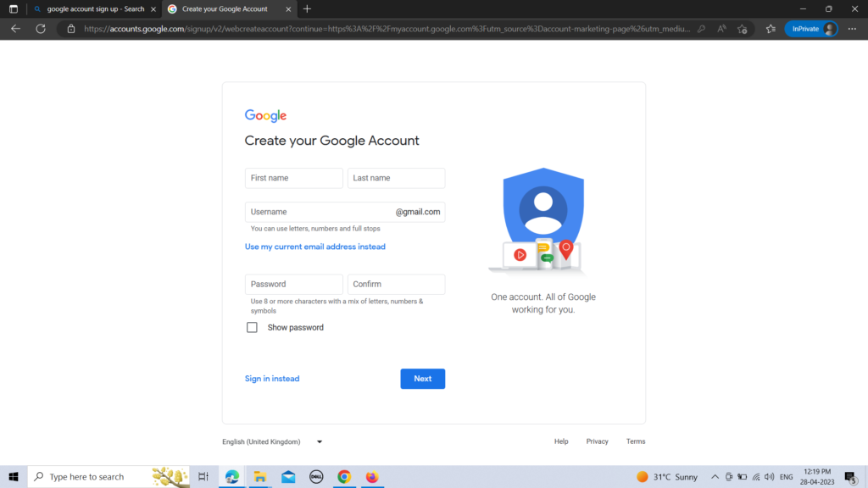
Task: Open the browser's three-dot settings menu
Action: click(852, 29)
